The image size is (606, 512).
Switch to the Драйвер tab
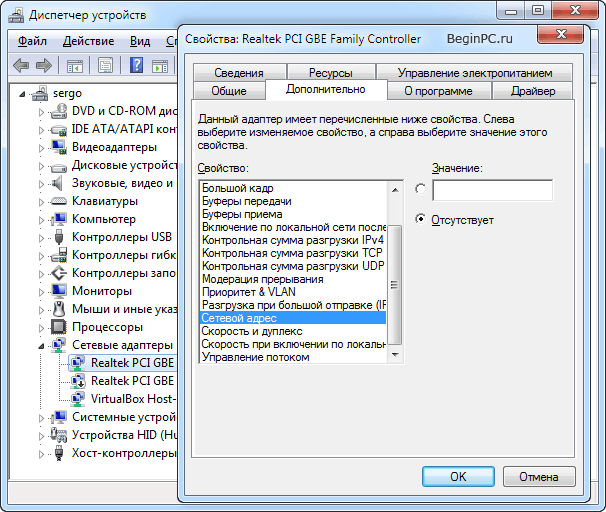533,91
